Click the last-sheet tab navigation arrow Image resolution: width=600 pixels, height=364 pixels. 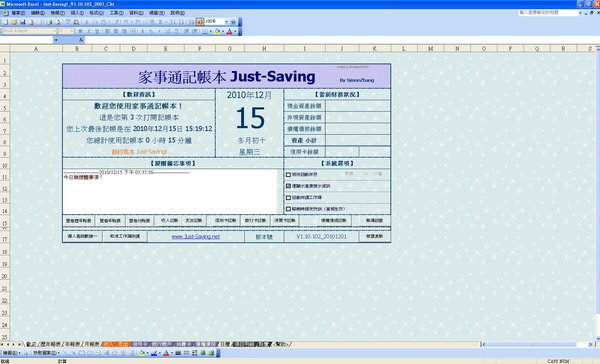point(19,344)
